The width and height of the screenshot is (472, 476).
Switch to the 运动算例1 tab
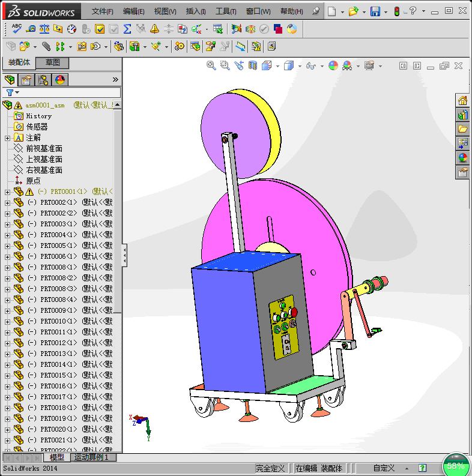[91, 457]
